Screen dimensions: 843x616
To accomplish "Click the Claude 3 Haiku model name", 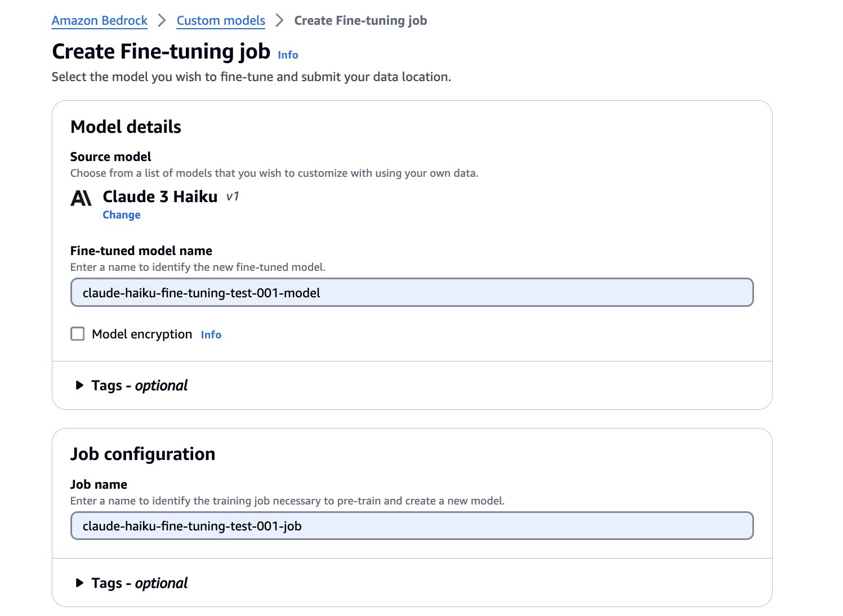I will coord(160,197).
